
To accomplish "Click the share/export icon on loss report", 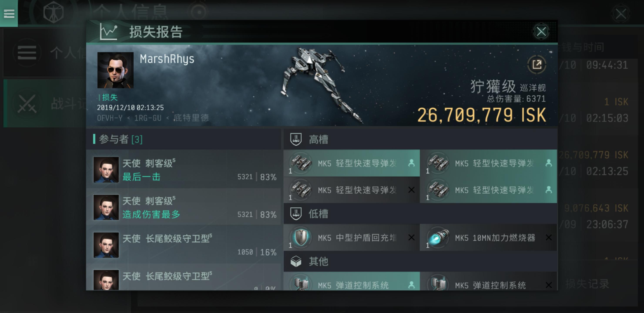I will (537, 65).
